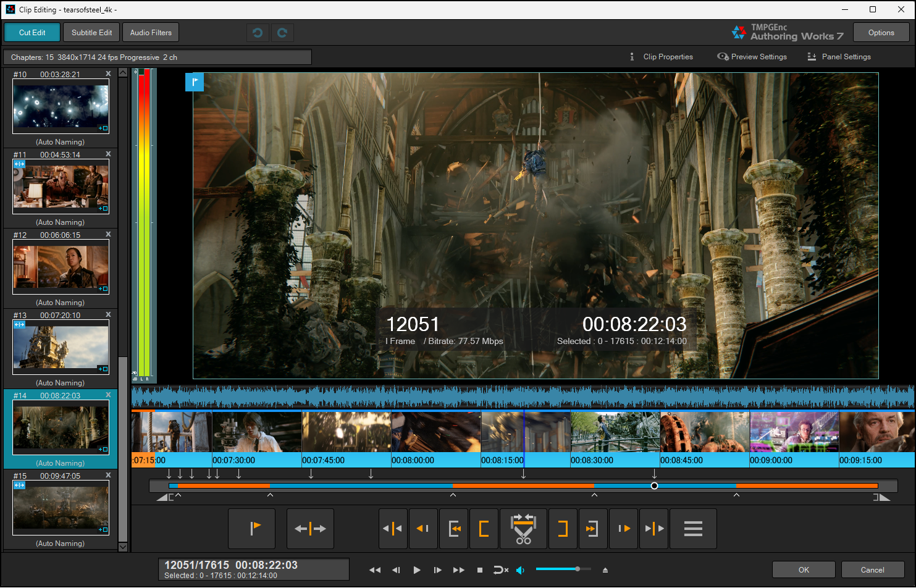916x588 pixels.
Task: Click the '(Auto Naming)' label under chapter #14
Action: pyautogui.click(x=61, y=463)
